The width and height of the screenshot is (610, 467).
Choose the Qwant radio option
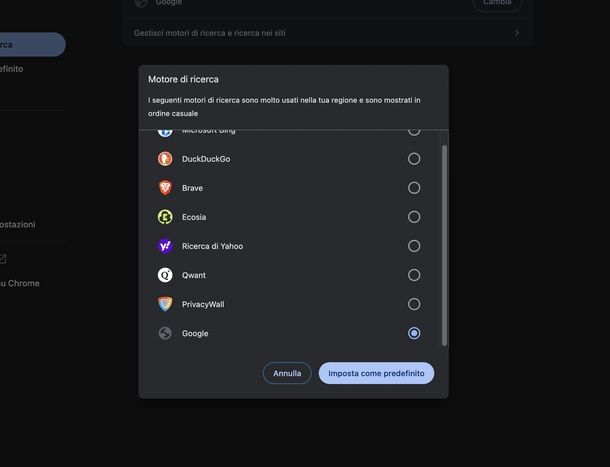coord(414,275)
